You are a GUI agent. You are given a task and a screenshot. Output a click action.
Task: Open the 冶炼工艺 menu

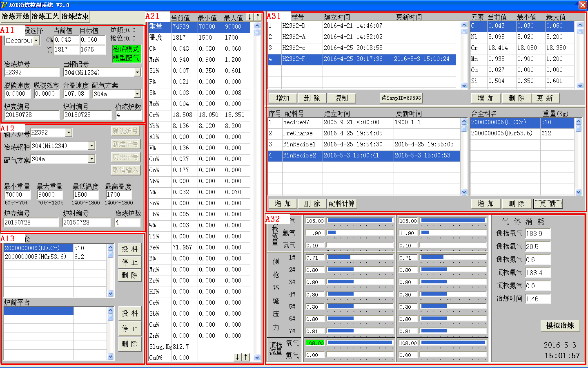coord(45,17)
